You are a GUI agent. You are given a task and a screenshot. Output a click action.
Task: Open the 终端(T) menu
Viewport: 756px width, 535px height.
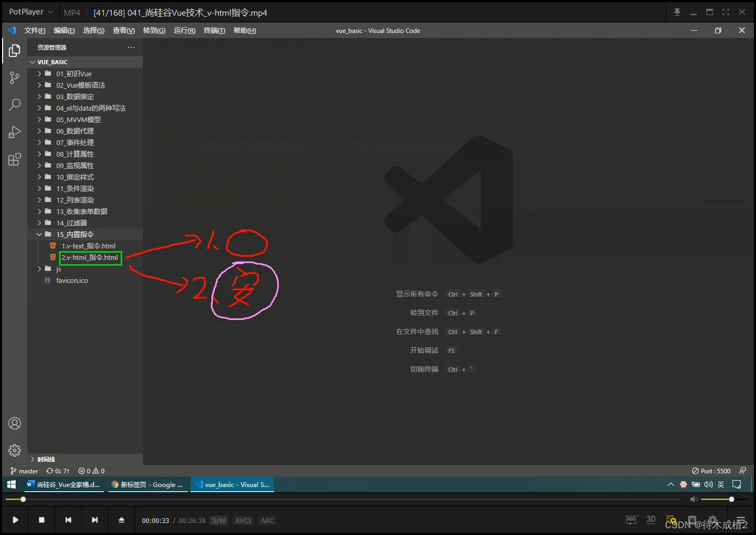click(x=215, y=31)
